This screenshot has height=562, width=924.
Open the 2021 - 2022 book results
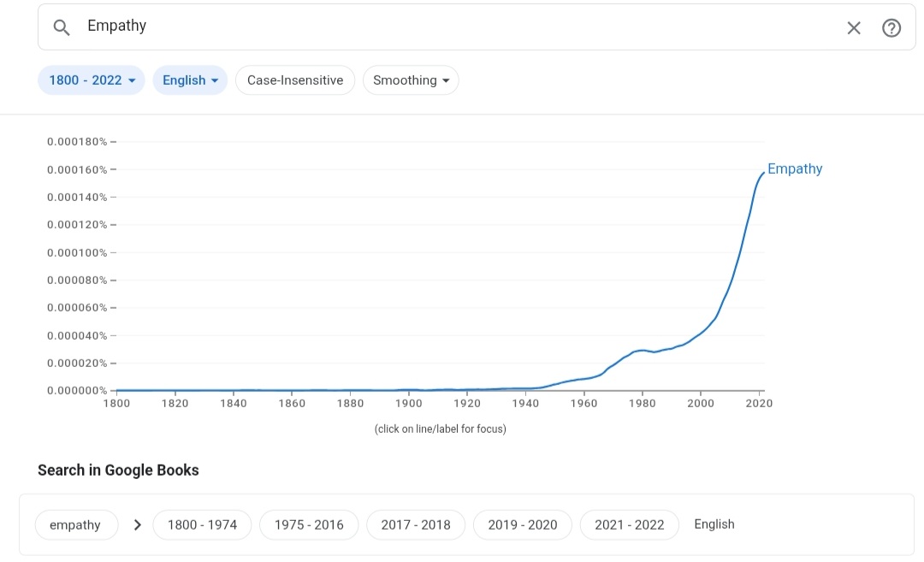pyautogui.click(x=630, y=524)
